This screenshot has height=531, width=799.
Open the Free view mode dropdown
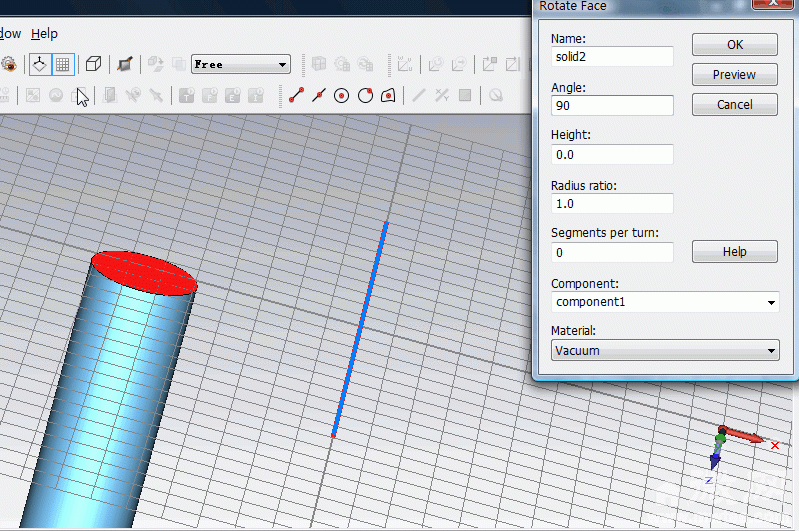241,64
